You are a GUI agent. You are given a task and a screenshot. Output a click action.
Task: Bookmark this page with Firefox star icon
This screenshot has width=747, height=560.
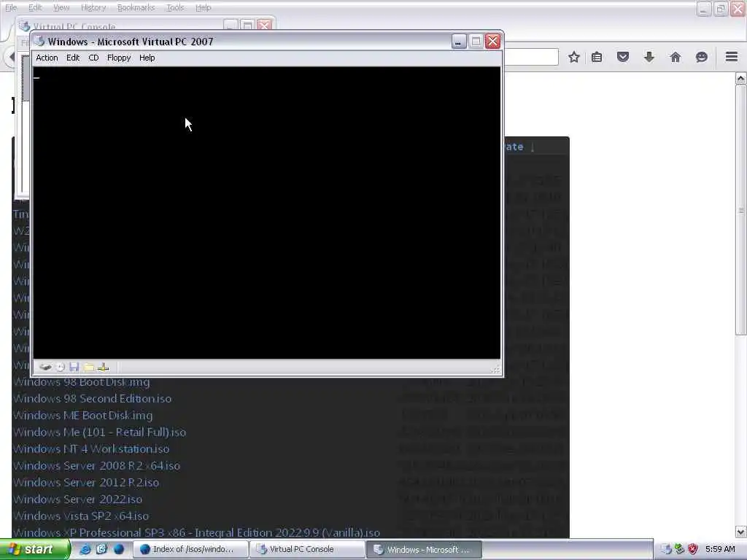[x=574, y=57]
